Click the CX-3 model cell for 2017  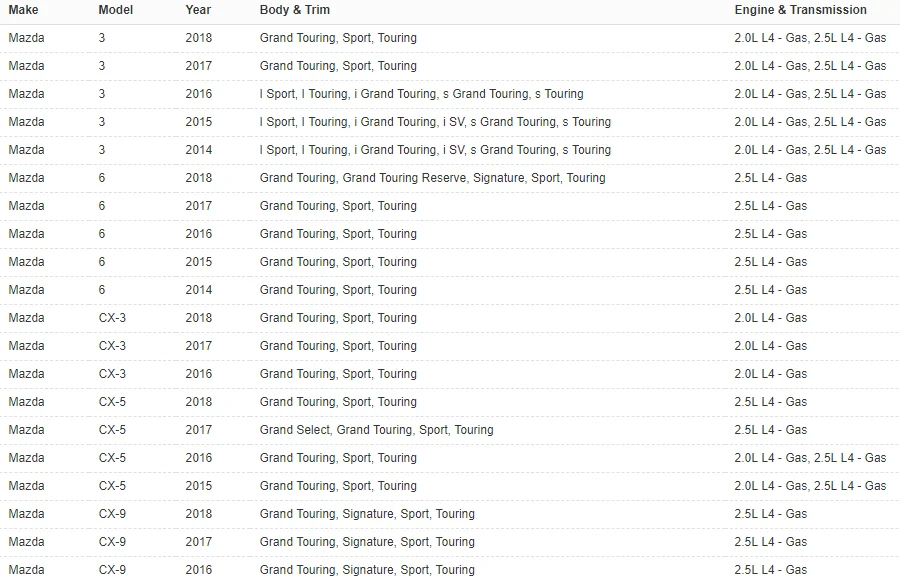pyautogui.click(x=112, y=346)
